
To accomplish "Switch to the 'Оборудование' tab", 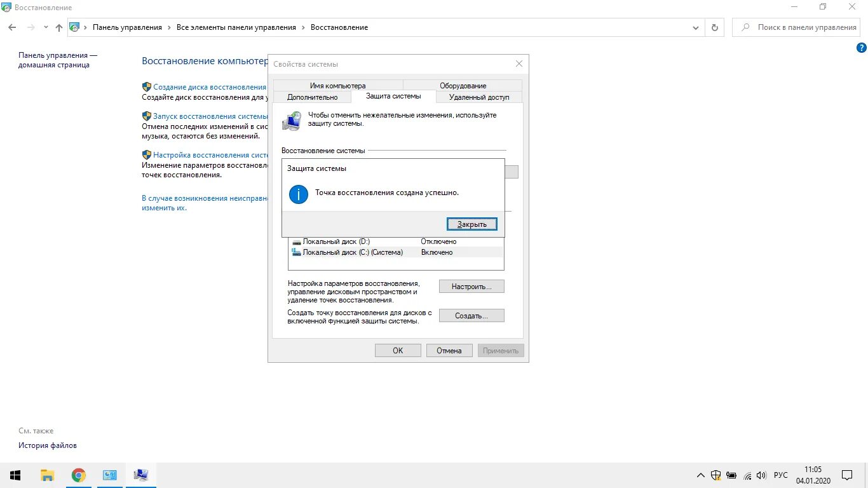I will click(x=463, y=86).
